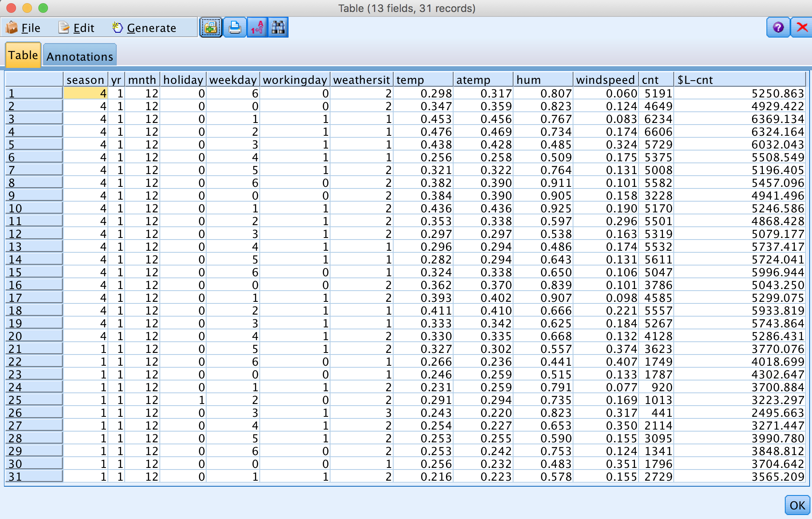Click the workingday column header
Image resolution: width=812 pixels, height=519 pixels.
(295, 80)
